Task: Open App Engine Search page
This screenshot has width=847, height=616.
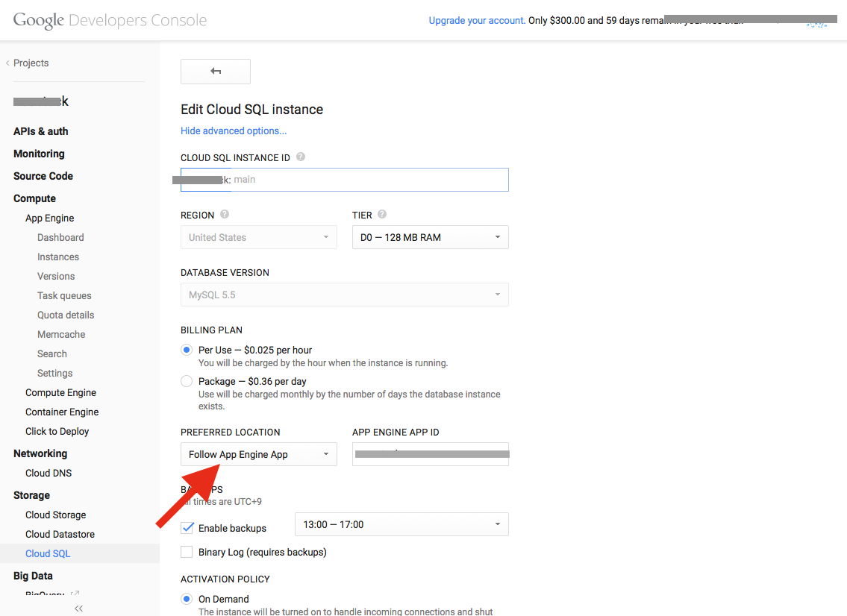Action: coord(52,354)
